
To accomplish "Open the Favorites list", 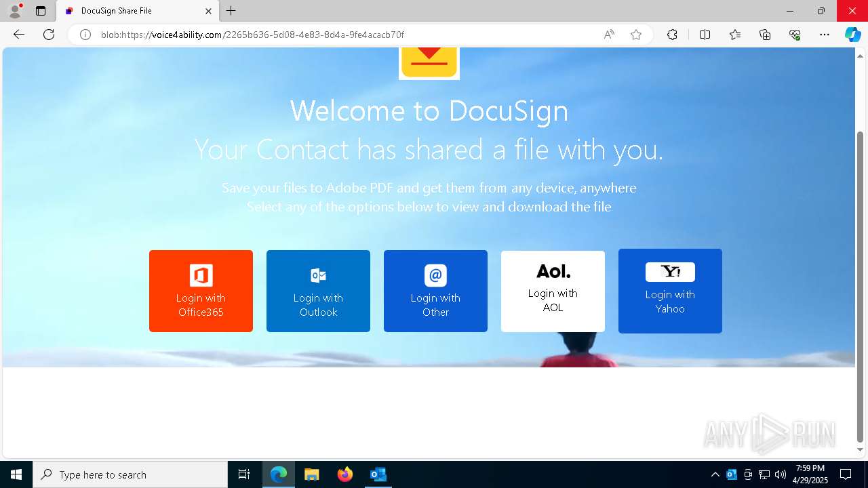I will [735, 35].
